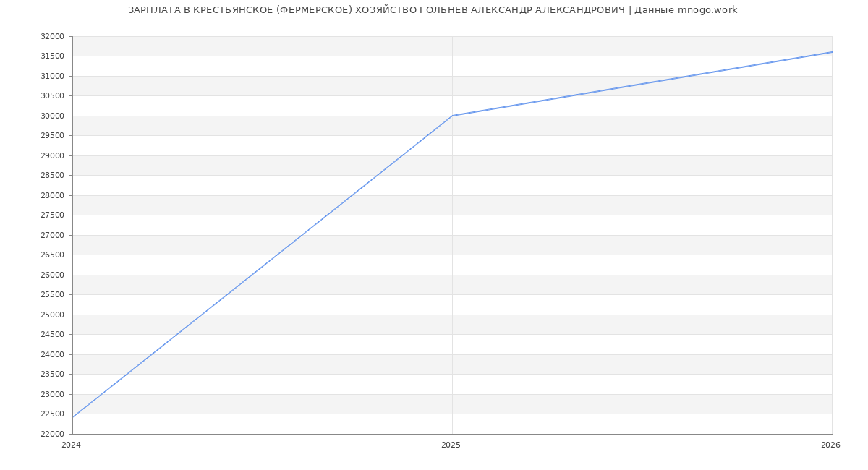This screenshot has height=470, width=868.
Task: Click the 25000 y-axis label
Action: (52, 315)
